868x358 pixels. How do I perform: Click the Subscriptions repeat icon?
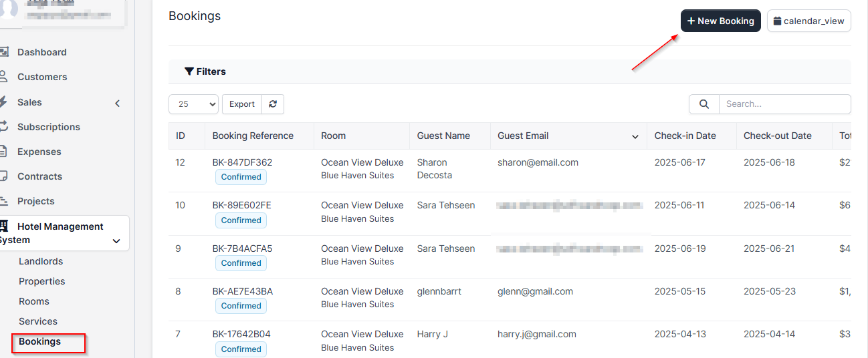pyautogui.click(x=3, y=127)
